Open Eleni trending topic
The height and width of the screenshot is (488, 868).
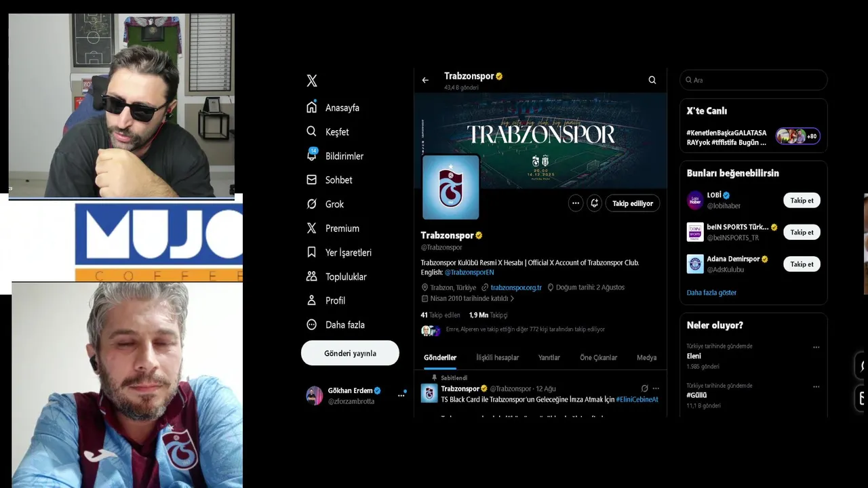[x=694, y=356]
